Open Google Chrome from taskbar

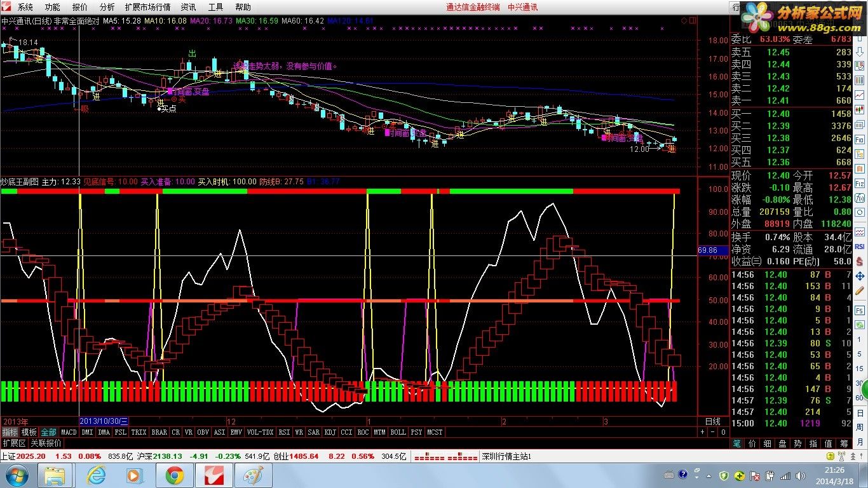tap(175, 475)
